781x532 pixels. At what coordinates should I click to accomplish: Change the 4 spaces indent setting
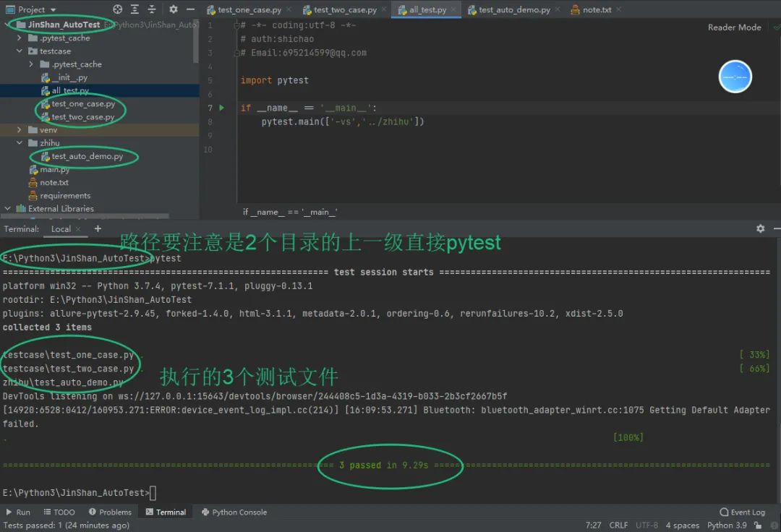[x=683, y=525]
